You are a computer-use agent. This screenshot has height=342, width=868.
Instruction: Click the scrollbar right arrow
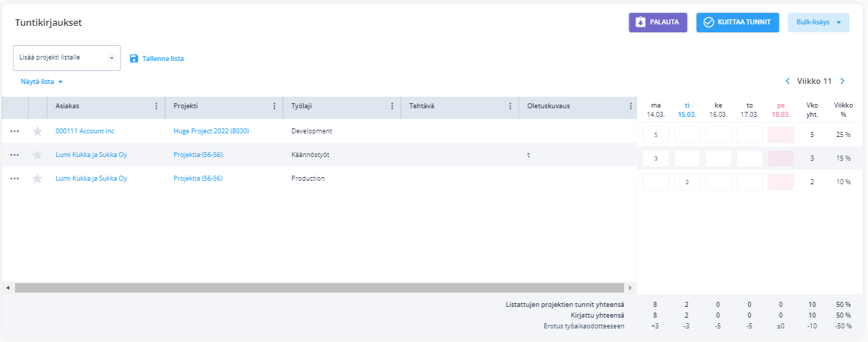coord(630,288)
